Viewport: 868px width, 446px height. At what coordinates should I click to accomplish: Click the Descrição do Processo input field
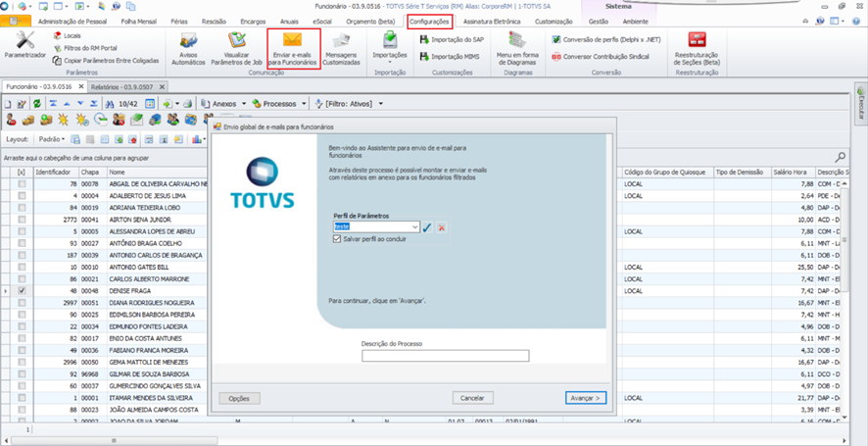[x=445, y=356]
